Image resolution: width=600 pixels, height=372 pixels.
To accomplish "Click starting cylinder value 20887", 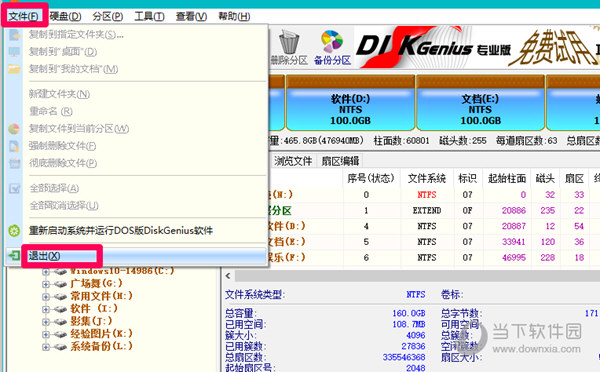I will 514,226.
